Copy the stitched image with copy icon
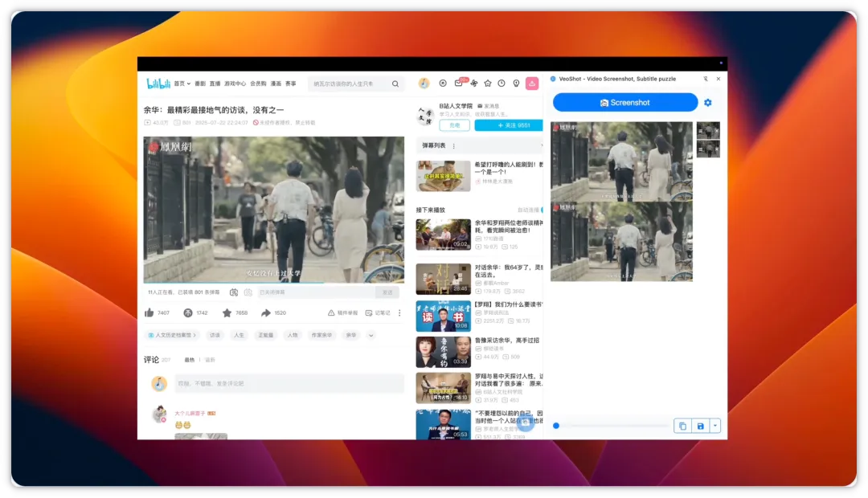 point(682,426)
